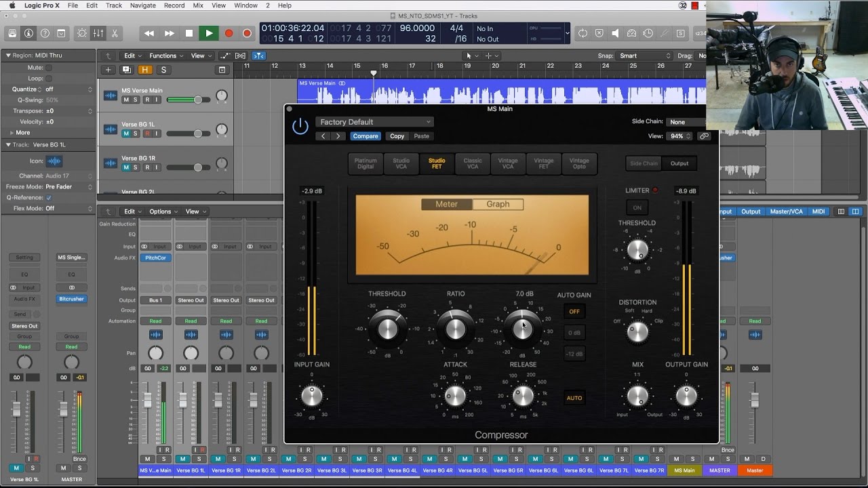
Task: Go to next preset arrow in Compressor
Action: point(338,136)
